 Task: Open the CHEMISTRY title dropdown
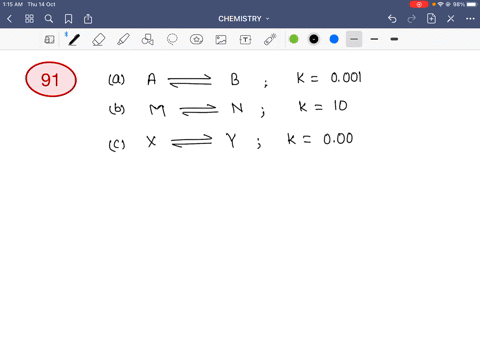tap(244, 19)
